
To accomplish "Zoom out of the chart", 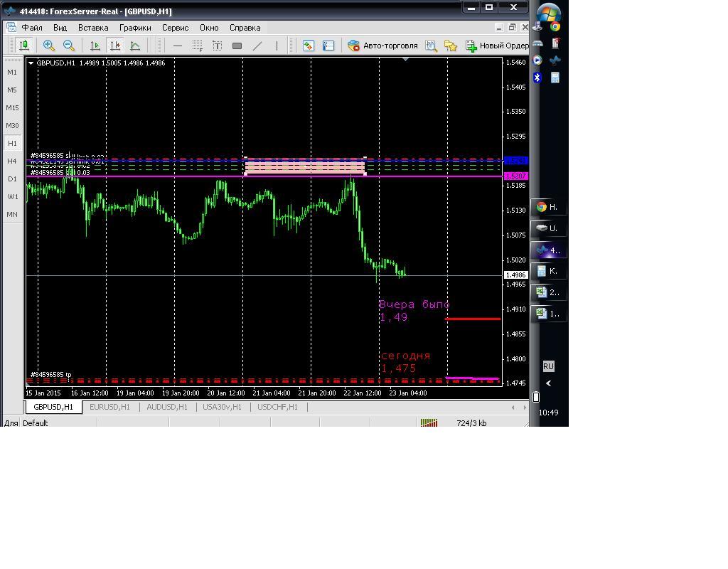I will click(69, 46).
